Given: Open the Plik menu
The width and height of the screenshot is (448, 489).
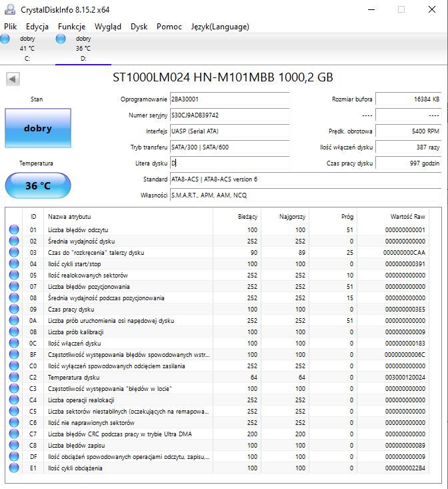Looking at the screenshot, I should click(x=10, y=27).
